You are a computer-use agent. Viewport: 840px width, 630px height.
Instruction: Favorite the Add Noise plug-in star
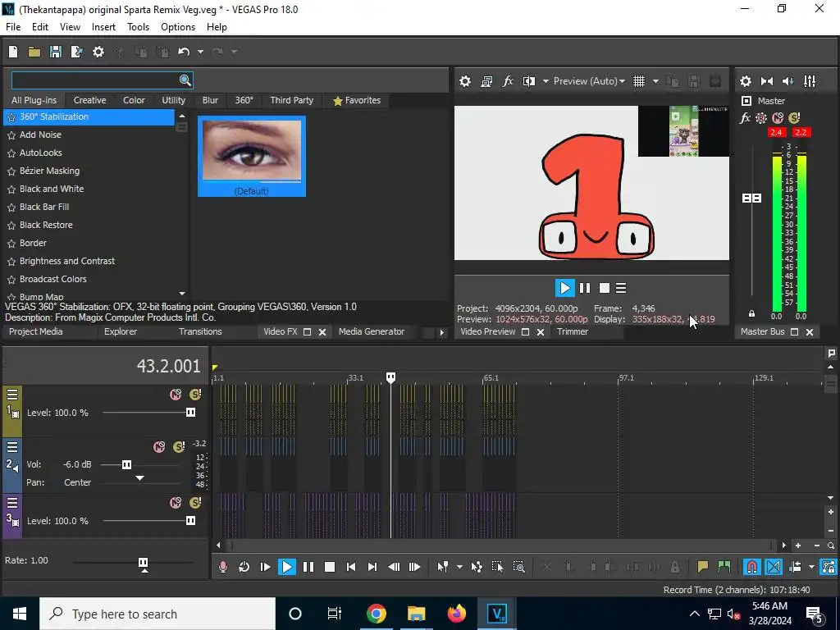pos(11,135)
